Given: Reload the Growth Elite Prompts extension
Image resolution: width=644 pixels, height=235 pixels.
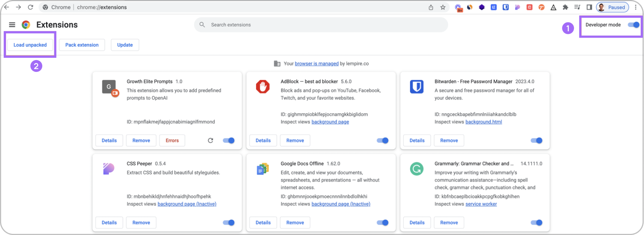Looking at the screenshot, I should [210, 140].
